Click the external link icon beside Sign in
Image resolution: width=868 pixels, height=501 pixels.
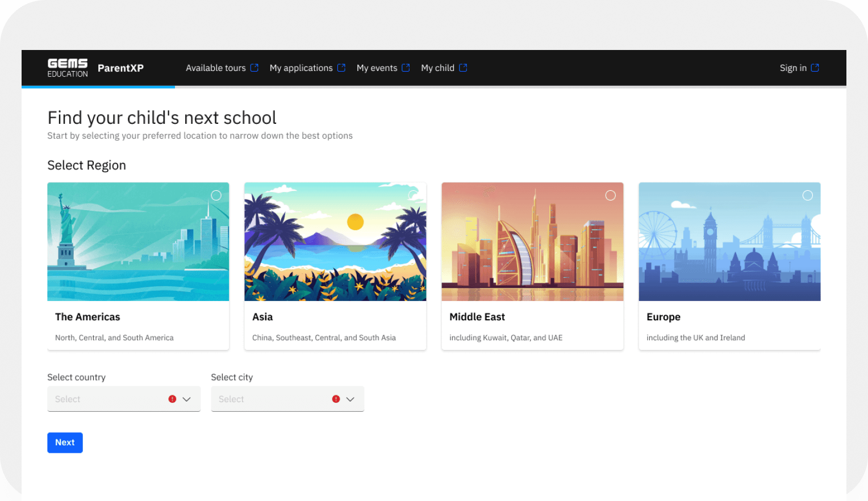816,68
